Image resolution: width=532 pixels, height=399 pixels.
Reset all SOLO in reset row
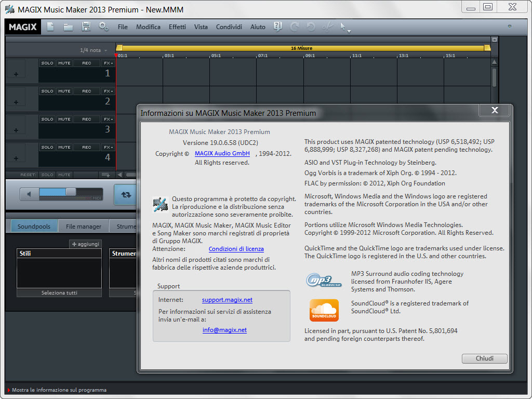(x=47, y=175)
